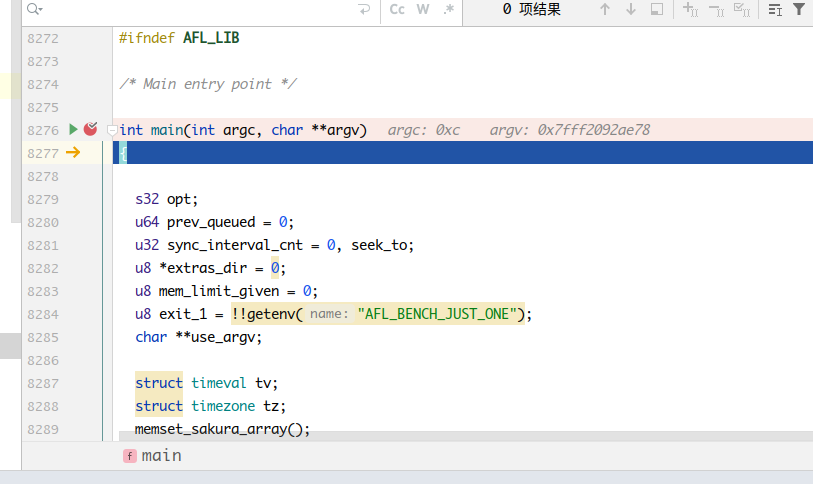Click the extras_dir variable name
The height and width of the screenshot is (484, 813).
(x=207, y=268)
